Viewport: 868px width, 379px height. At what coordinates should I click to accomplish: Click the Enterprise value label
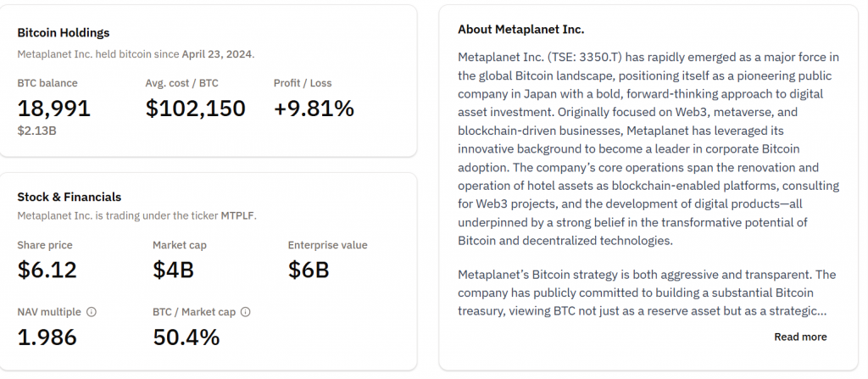coord(327,245)
